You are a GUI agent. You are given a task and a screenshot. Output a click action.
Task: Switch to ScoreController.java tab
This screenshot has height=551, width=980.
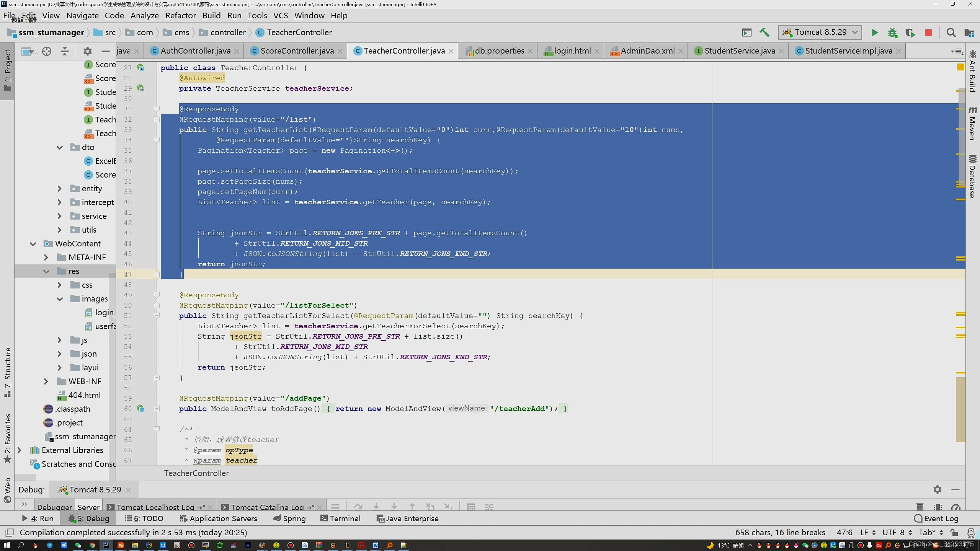click(297, 51)
